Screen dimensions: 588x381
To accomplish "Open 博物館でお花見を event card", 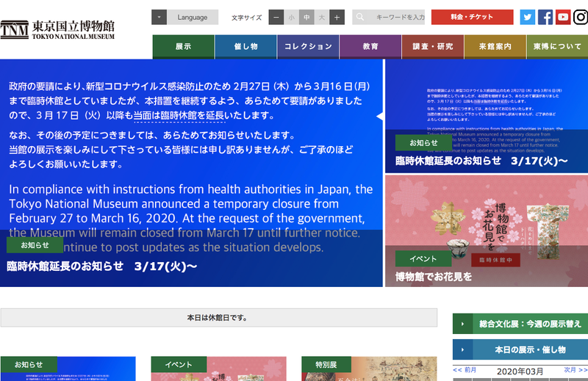I will point(487,231).
